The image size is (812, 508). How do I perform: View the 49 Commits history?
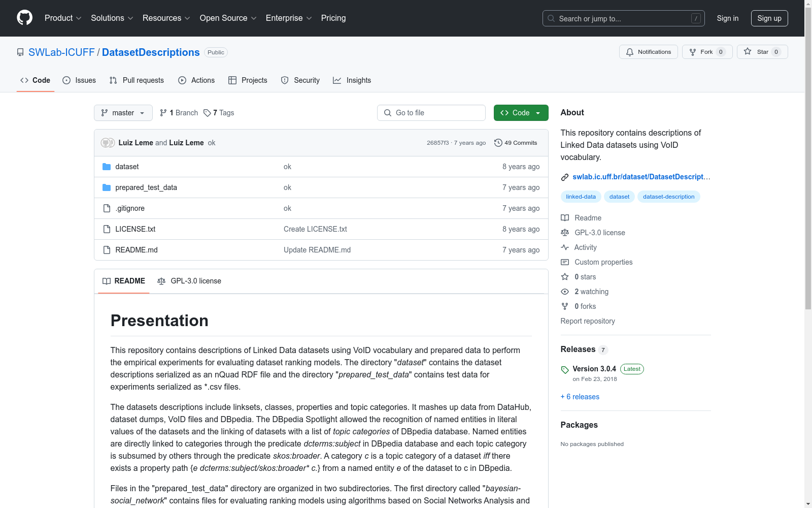[x=516, y=143]
